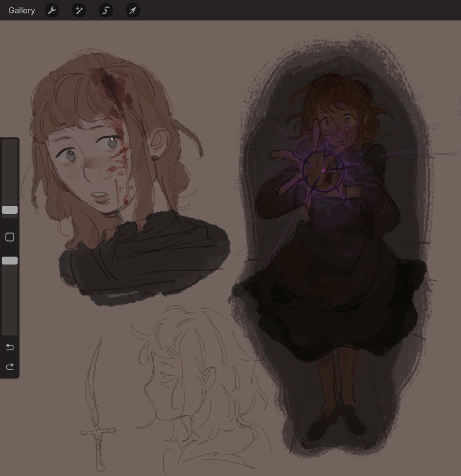Activate the Transform arrow tool
This screenshot has height=476, width=461.
(133, 10)
